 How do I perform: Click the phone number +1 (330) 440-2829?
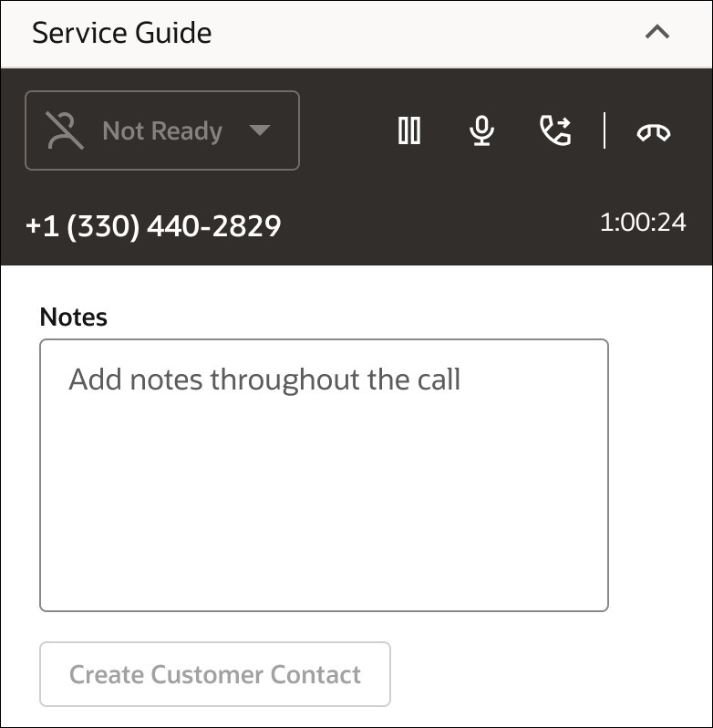tap(153, 226)
